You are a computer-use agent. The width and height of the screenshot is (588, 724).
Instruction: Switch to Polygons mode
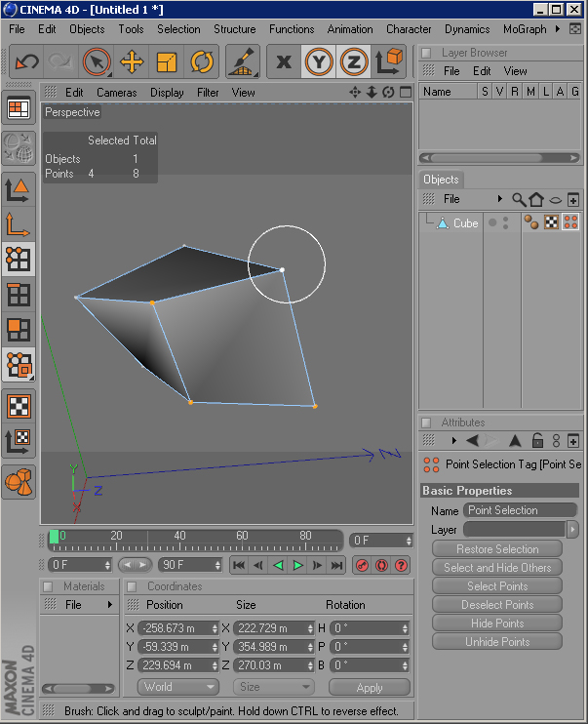pyautogui.click(x=19, y=330)
